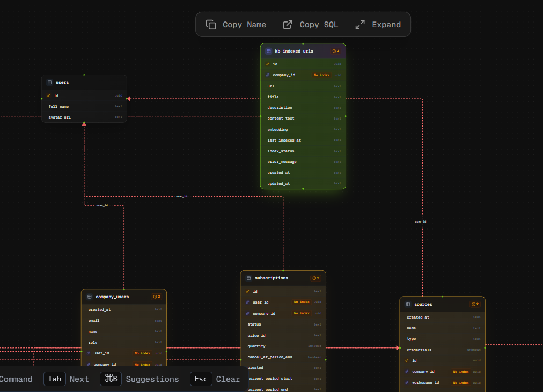Select the users table header
Screen dimensions: 543x392
[x=84, y=82]
